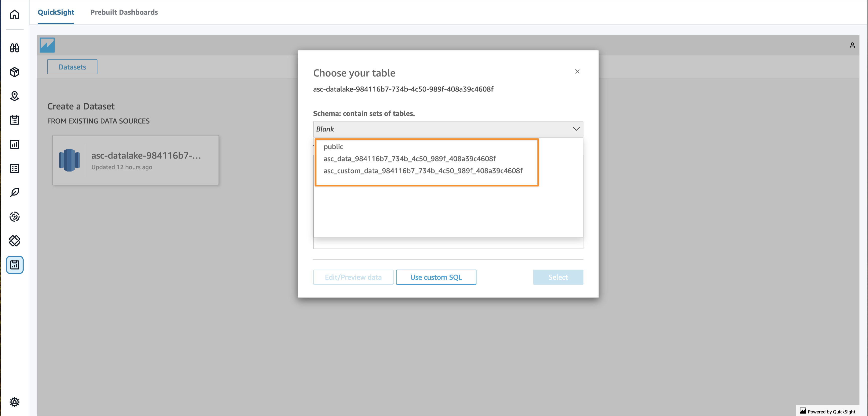Click the Datasets button
Image resolution: width=868 pixels, height=416 pixels.
(x=72, y=67)
